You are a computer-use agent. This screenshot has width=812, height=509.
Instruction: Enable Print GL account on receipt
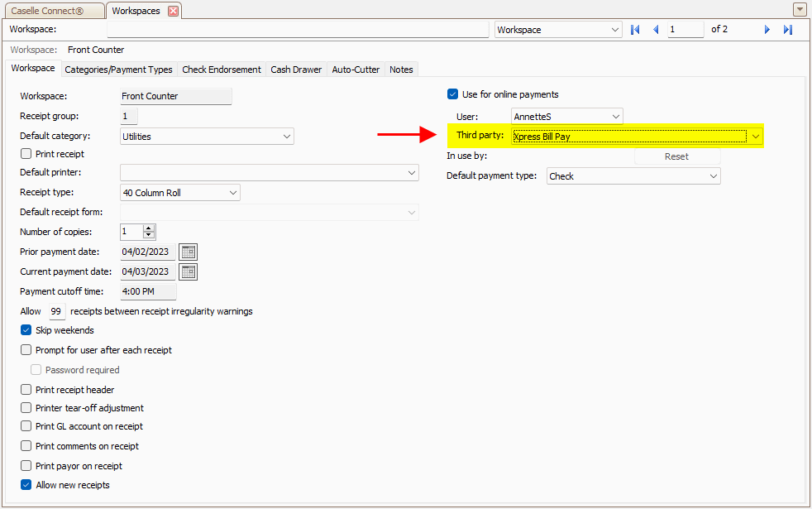26,426
